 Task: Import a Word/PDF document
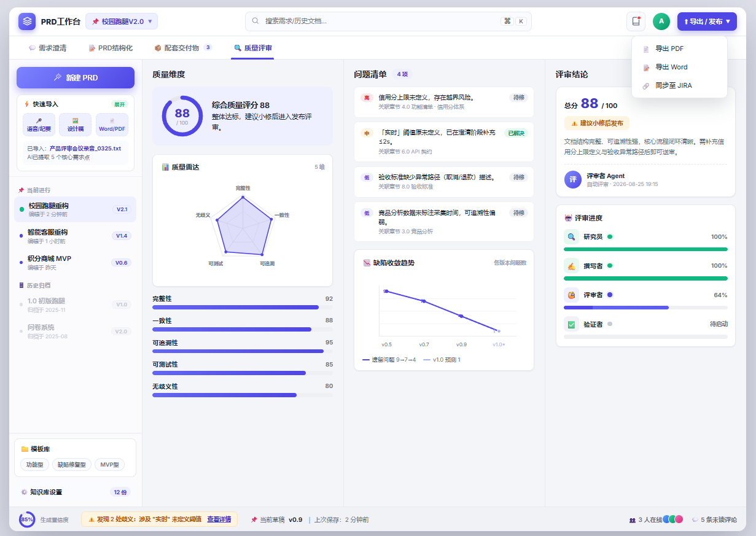coord(112,125)
